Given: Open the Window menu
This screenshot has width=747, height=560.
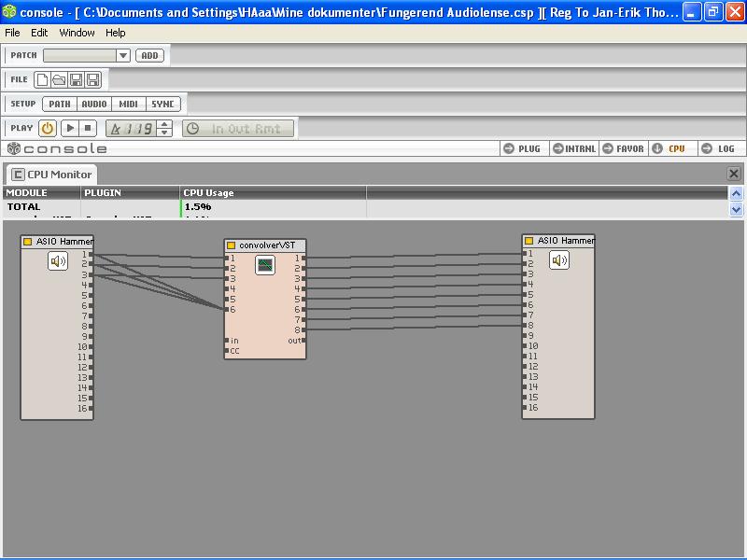Looking at the screenshot, I should [77, 33].
